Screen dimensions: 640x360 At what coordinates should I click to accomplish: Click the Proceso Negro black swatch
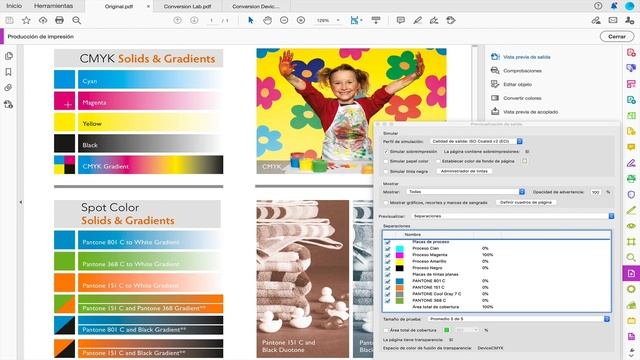pos(400,268)
